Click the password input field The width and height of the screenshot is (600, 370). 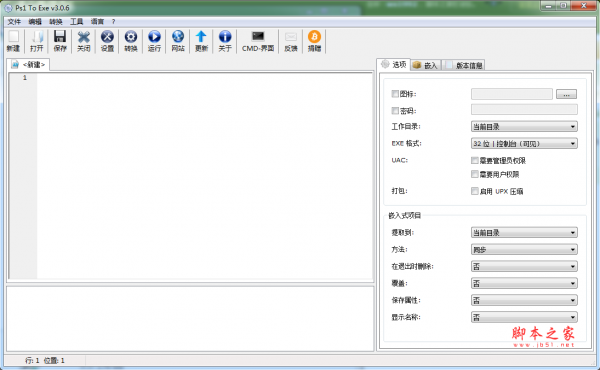pyautogui.click(x=524, y=109)
